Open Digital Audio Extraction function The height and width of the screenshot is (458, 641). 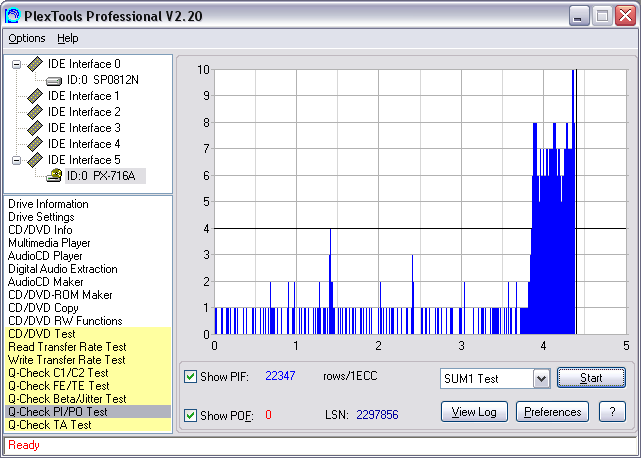[x=63, y=269]
